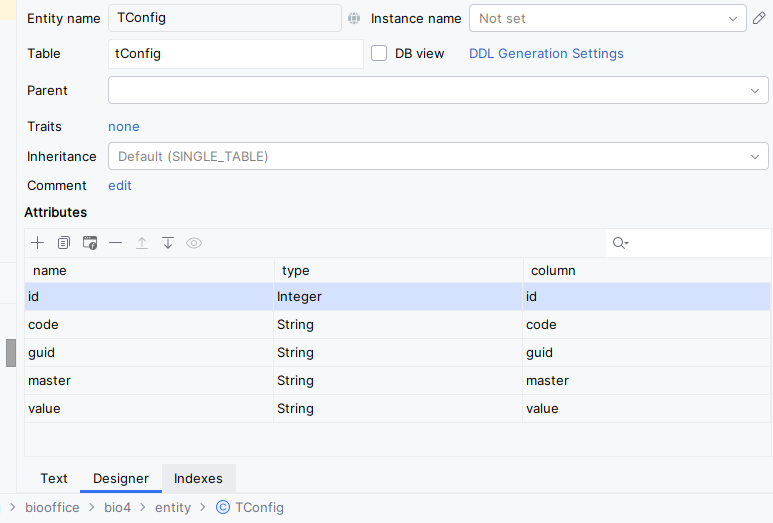
Task: Switch to the Indexes tab
Action: 198,479
